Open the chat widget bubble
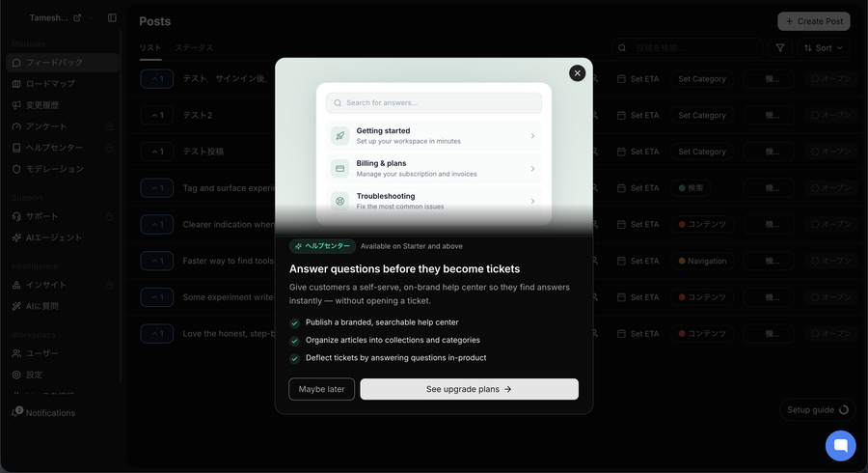Image resolution: width=868 pixels, height=473 pixels. (x=840, y=445)
